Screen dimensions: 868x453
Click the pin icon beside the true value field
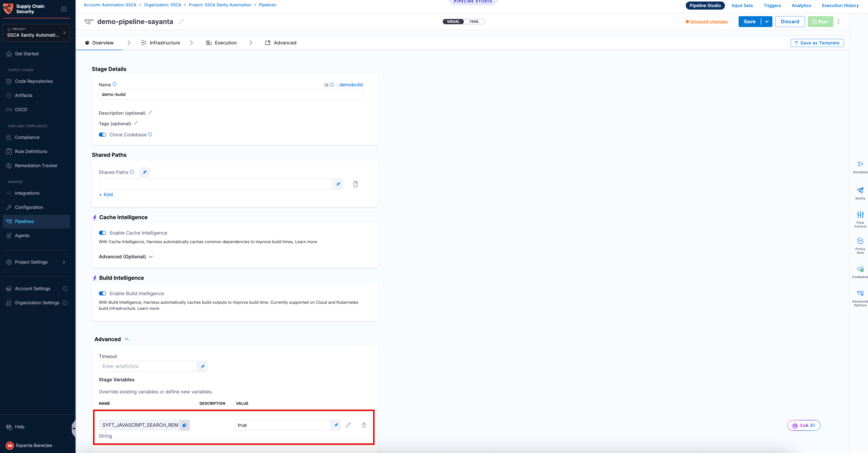pos(336,425)
